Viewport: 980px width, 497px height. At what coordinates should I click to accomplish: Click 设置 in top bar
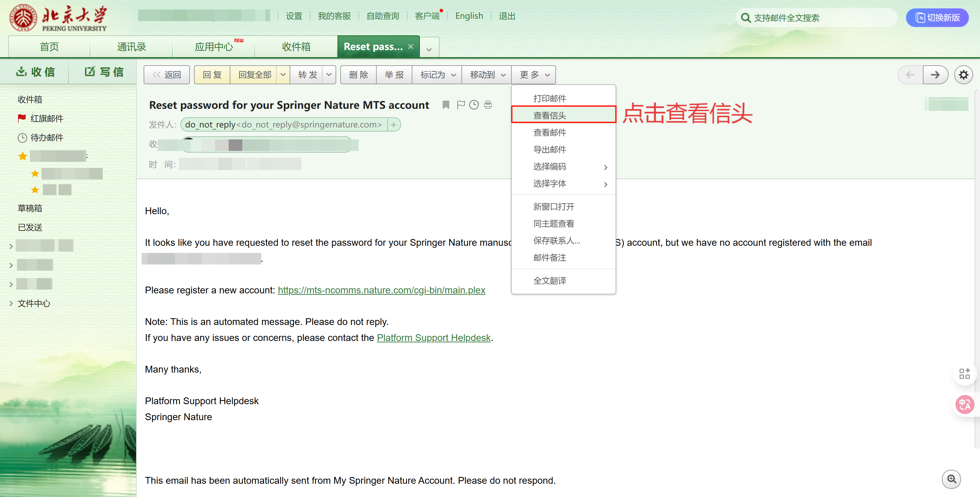294,16
